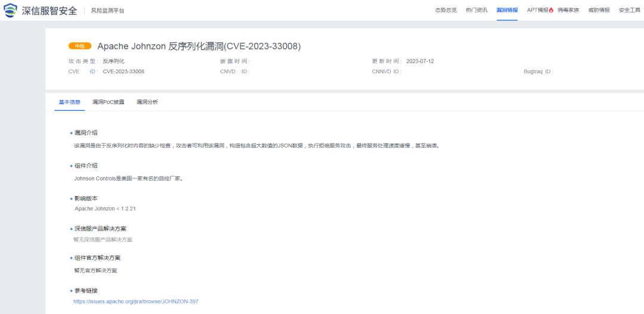The height and width of the screenshot is (314, 644).
Task: Click the CNNVD ID label
Action: pos(387,71)
